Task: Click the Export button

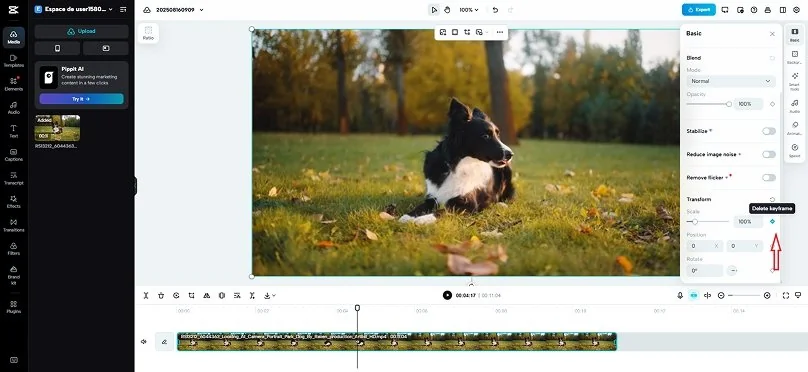Action: 698,10
